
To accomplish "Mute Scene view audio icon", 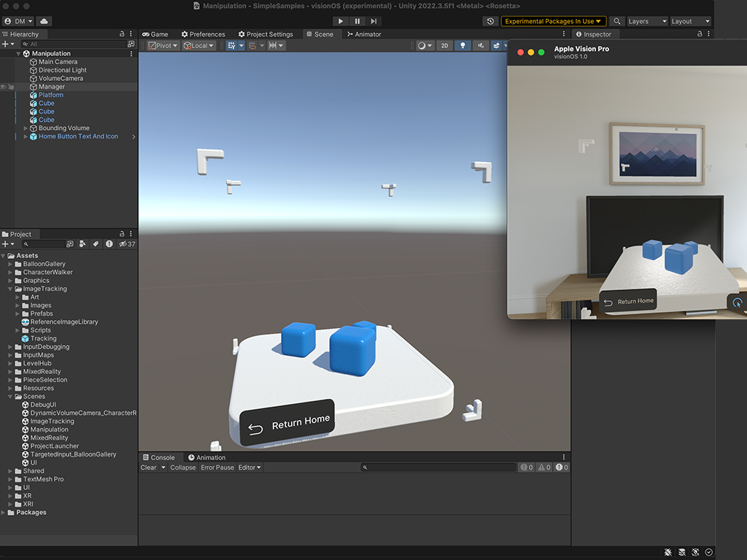I will click(x=479, y=45).
